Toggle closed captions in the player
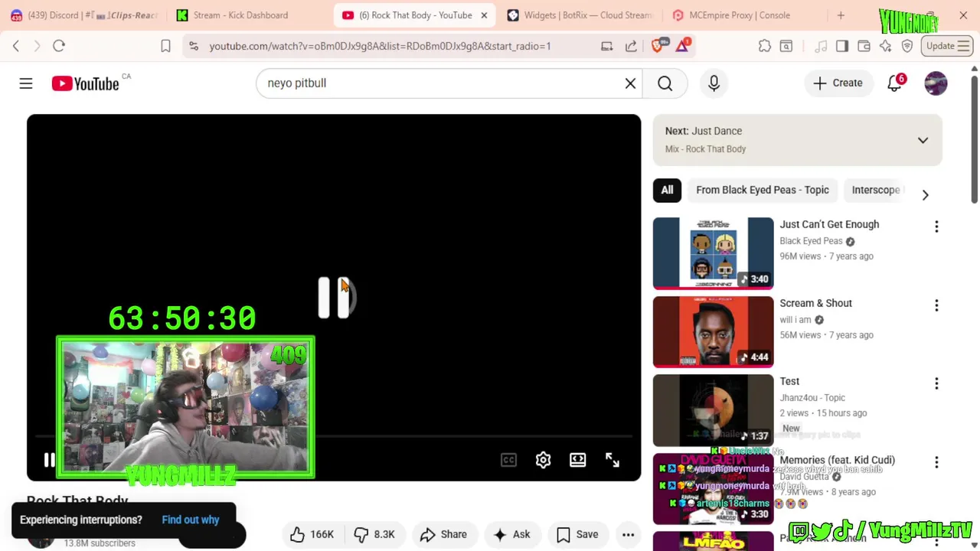The height and width of the screenshot is (551, 980). tap(508, 460)
